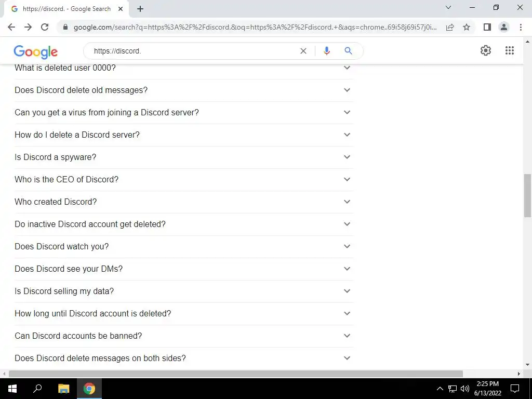Click the Chrome address bar URL
This screenshot has height=399, width=532.
(x=255, y=27)
